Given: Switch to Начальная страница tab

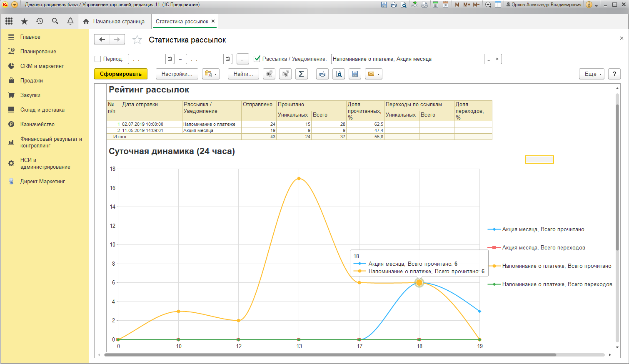Looking at the screenshot, I should (x=114, y=21).
